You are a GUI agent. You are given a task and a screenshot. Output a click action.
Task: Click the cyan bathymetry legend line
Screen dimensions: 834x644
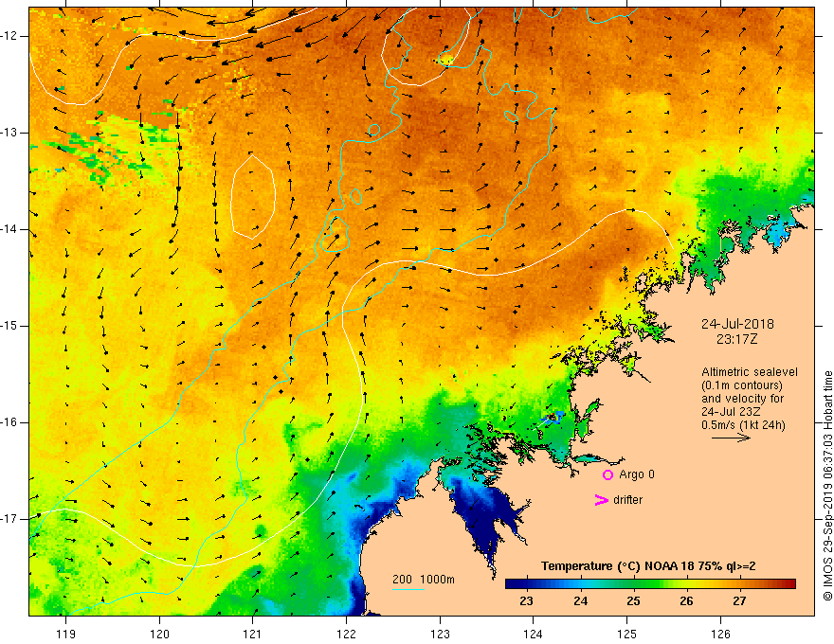click(408, 589)
